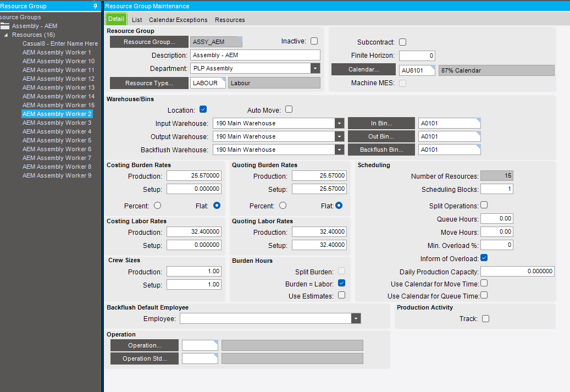Select Casual8 - Enter Name Here resource
The width and height of the screenshot is (570, 392).
(60, 43)
